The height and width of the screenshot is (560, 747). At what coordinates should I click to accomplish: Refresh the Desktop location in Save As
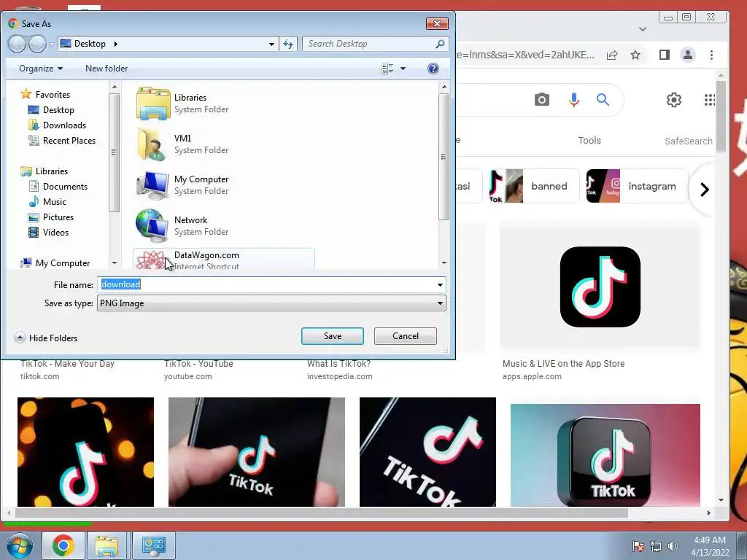[x=288, y=44]
